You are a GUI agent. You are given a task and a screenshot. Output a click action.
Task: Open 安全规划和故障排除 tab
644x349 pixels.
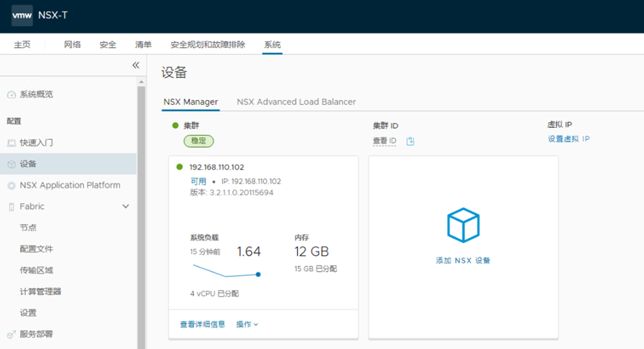click(x=208, y=44)
